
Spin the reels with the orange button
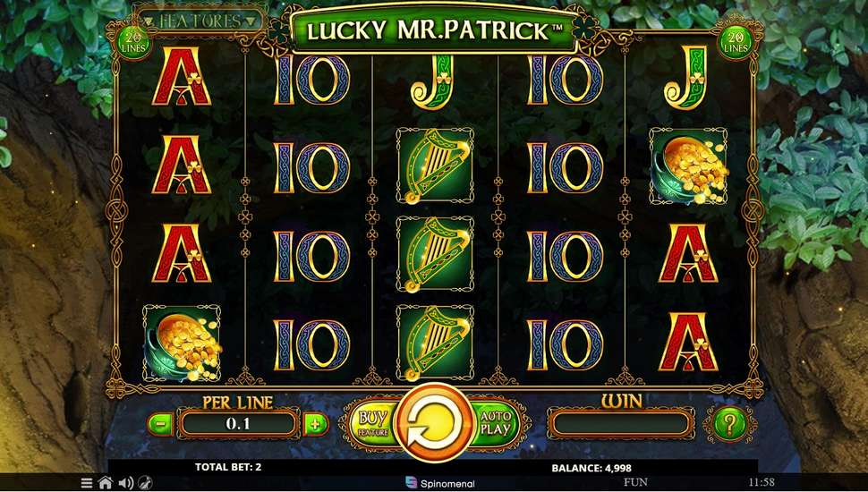[x=435, y=423]
